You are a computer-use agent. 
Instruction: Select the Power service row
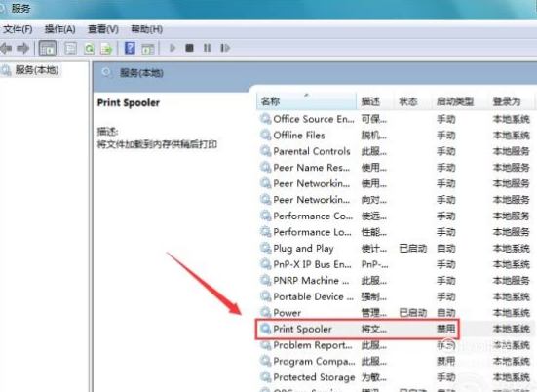[396, 312]
